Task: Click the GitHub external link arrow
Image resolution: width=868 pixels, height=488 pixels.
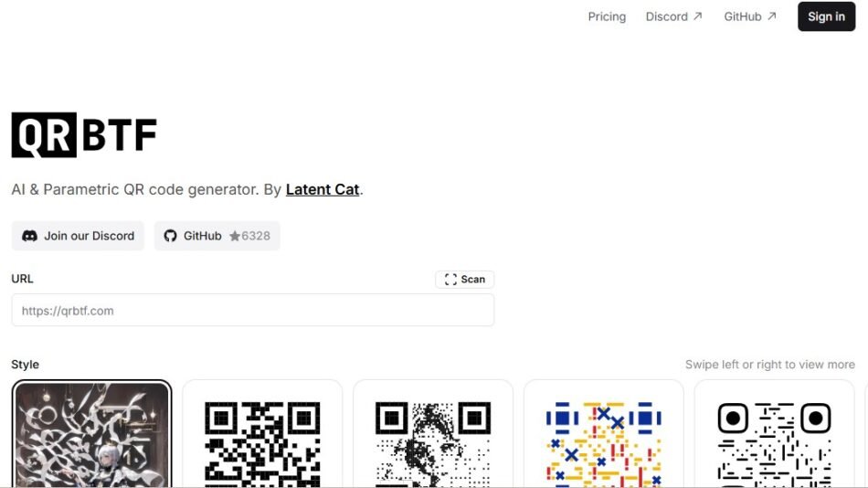Action: click(x=772, y=16)
